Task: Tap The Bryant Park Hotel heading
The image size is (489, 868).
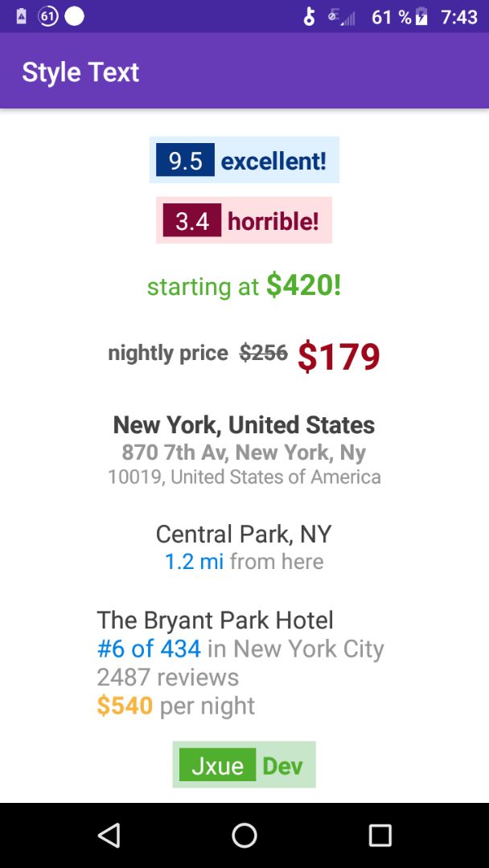Action: [x=215, y=620]
